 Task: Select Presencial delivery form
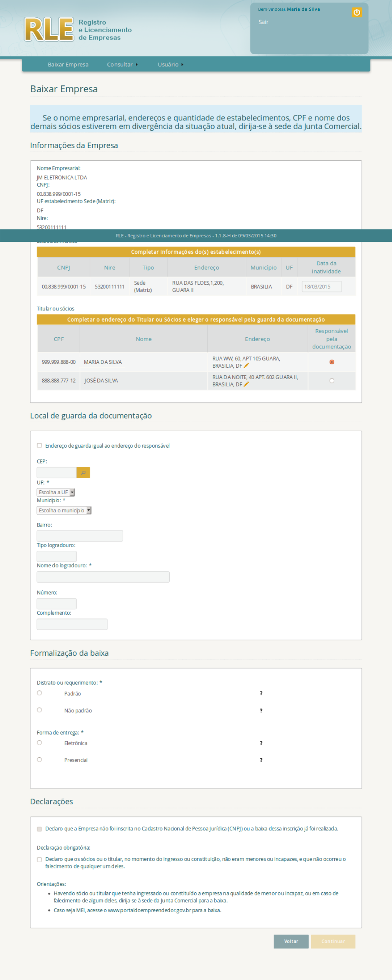39,759
